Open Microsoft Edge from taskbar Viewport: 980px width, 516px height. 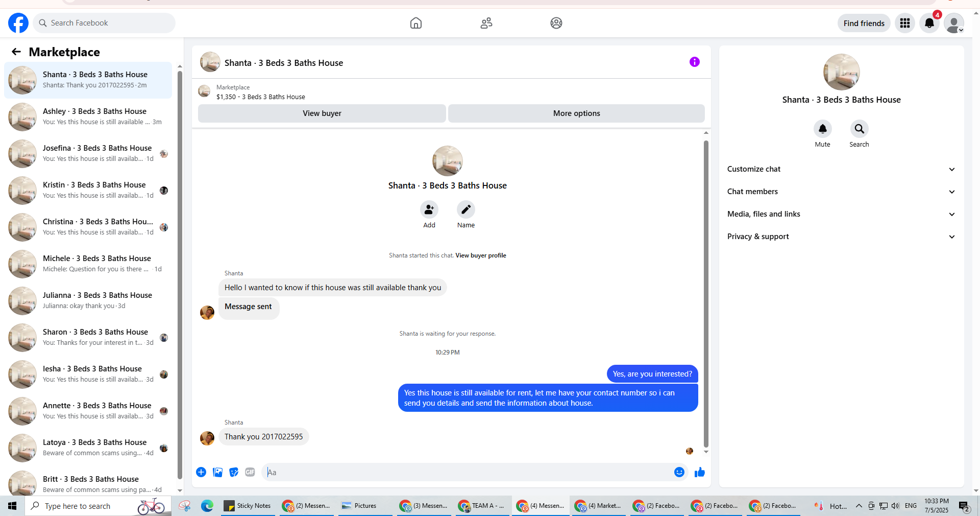pyautogui.click(x=207, y=506)
